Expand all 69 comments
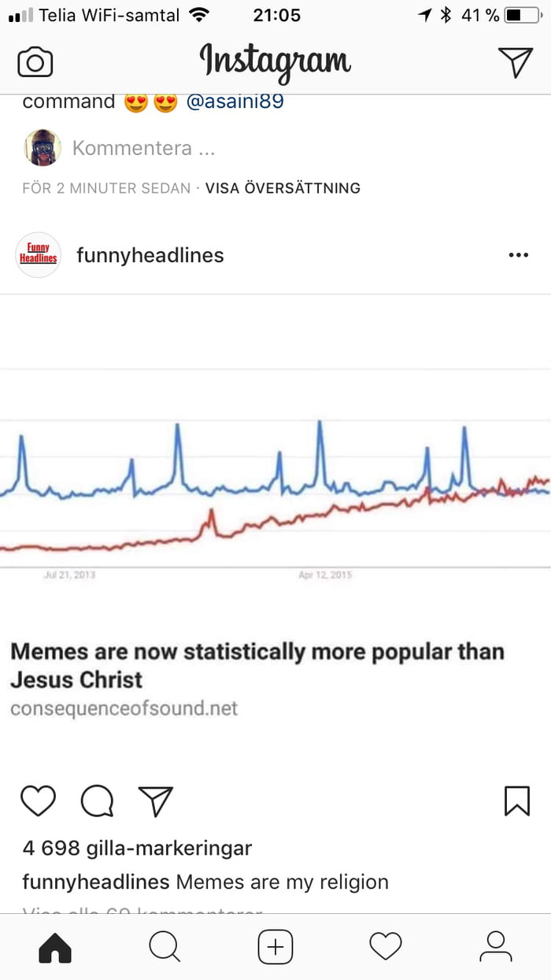Screen dimensions: 551x980 (x=142, y=913)
